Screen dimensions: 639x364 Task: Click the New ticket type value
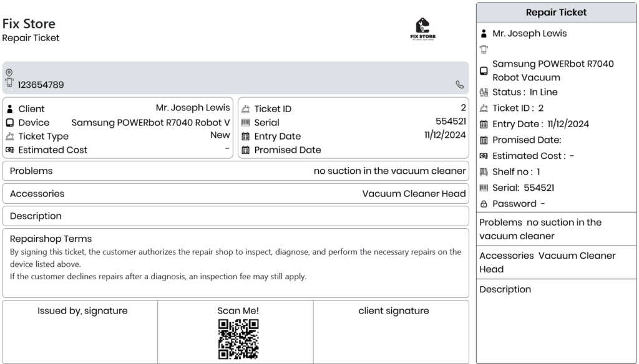pyautogui.click(x=220, y=135)
